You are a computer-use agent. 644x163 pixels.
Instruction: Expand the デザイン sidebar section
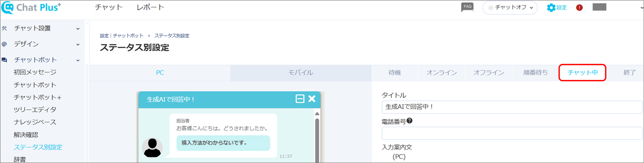(78, 44)
